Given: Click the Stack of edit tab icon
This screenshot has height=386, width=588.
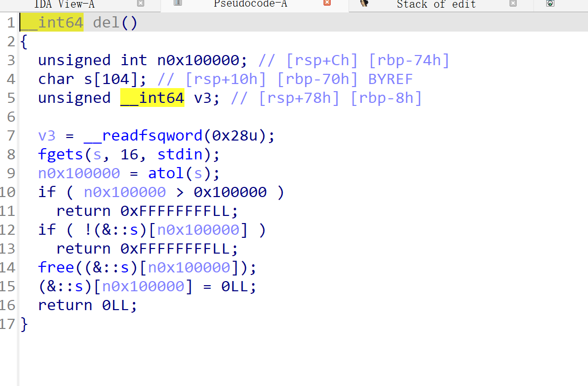Looking at the screenshot, I should [364, 3].
